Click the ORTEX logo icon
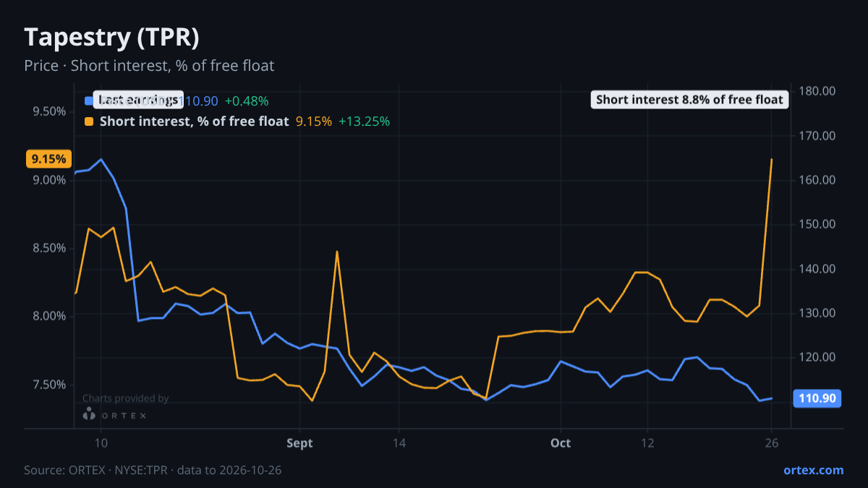Image resolution: width=868 pixels, height=488 pixels. click(89, 414)
